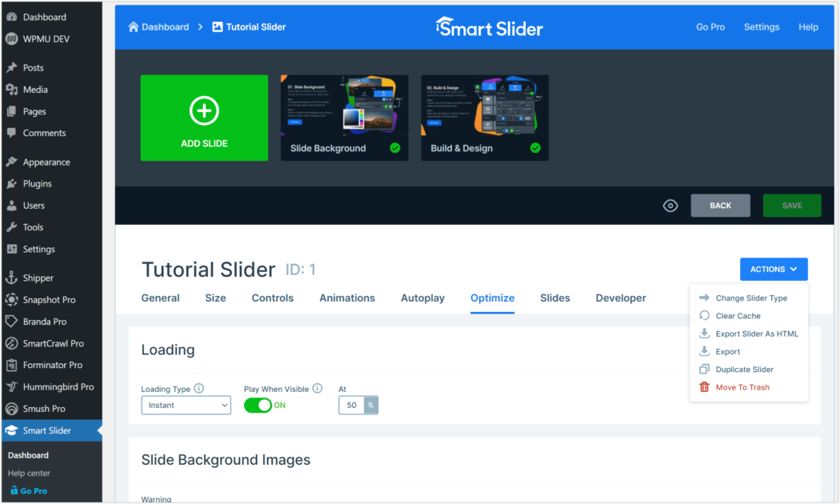This screenshot has width=840, height=504.
Task: Click the eye preview icon beside Back
Action: (x=670, y=206)
